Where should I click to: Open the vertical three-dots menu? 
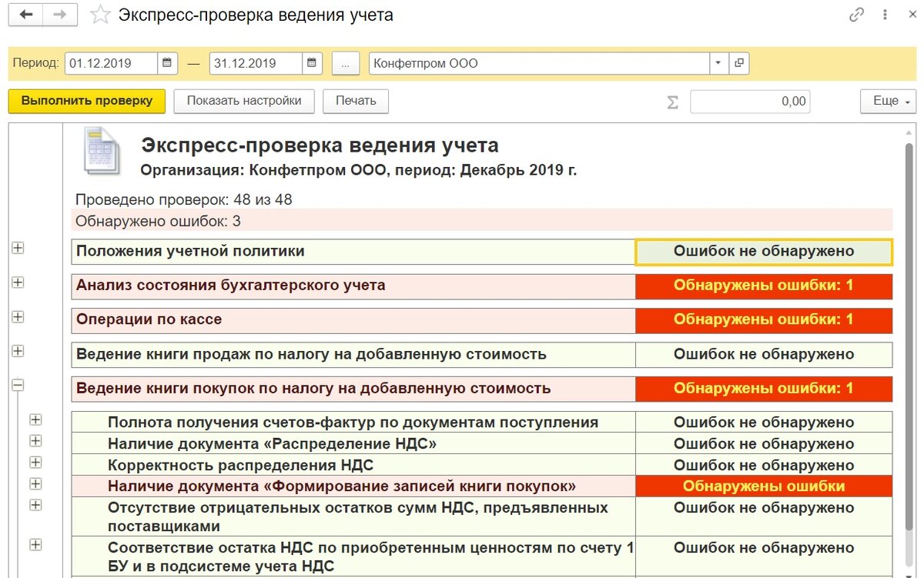point(884,15)
